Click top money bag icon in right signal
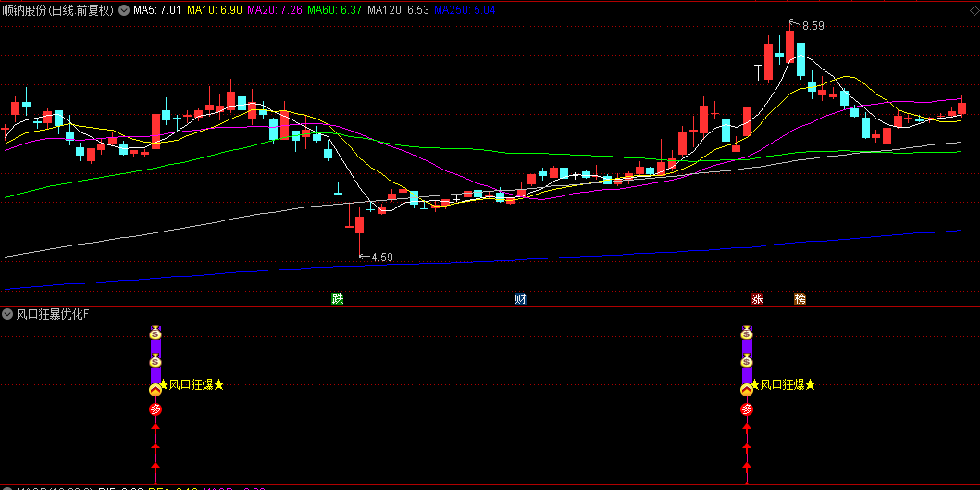Viewport: 980px width, 490px height. coord(746,333)
